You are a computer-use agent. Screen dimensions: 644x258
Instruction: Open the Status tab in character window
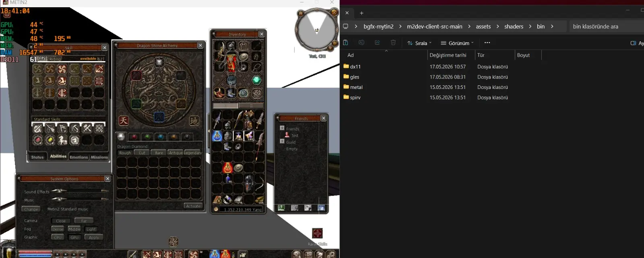pyautogui.click(x=37, y=157)
